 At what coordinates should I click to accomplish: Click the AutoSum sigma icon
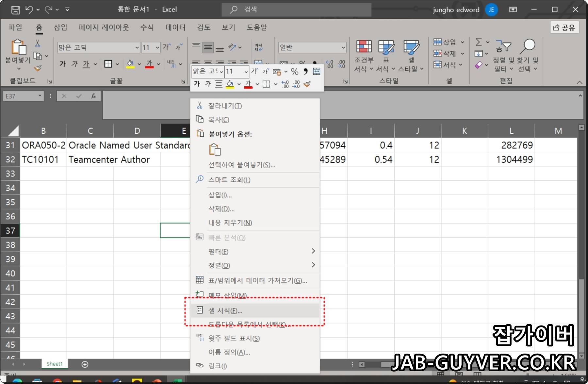[x=479, y=42]
